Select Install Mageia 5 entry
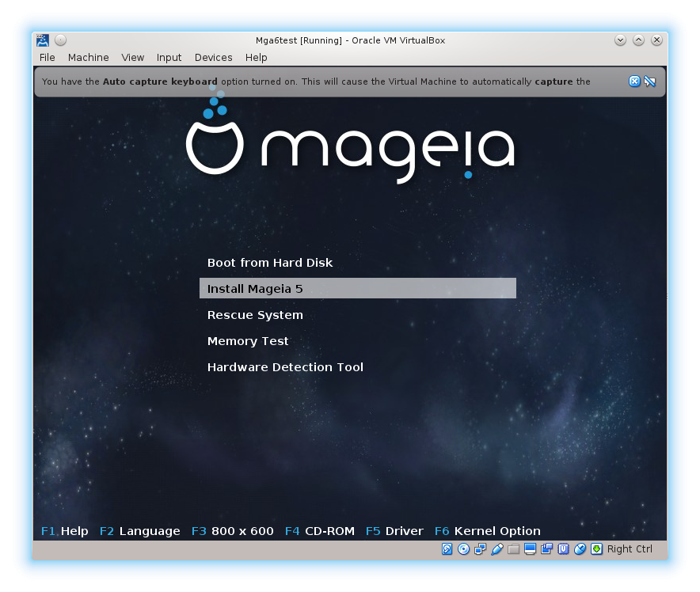 (358, 289)
